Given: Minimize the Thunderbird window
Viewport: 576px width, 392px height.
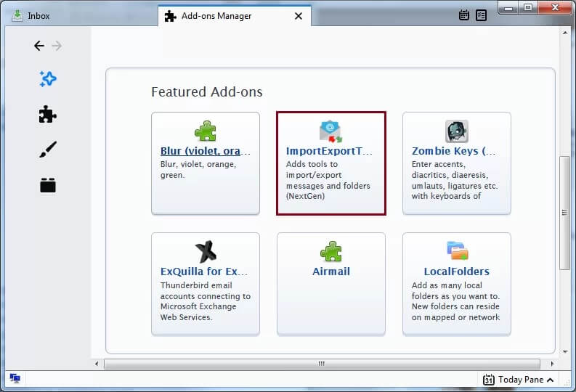Looking at the screenshot, I should coord(508,7).
